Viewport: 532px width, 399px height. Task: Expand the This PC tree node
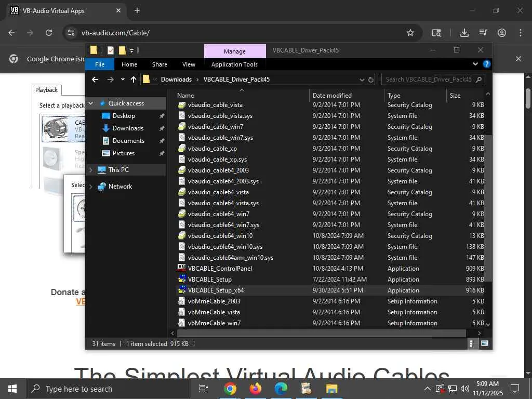coord(91,170)
